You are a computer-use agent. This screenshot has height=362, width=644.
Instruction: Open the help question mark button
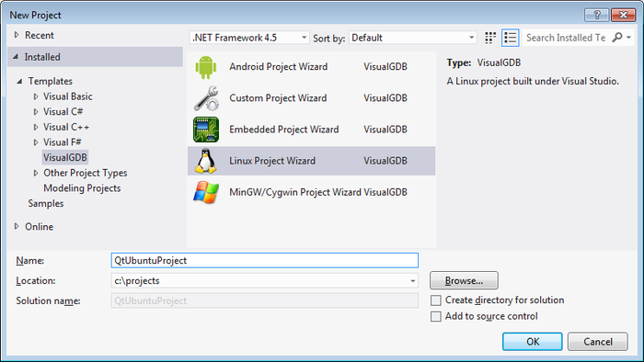click(597, 16)
